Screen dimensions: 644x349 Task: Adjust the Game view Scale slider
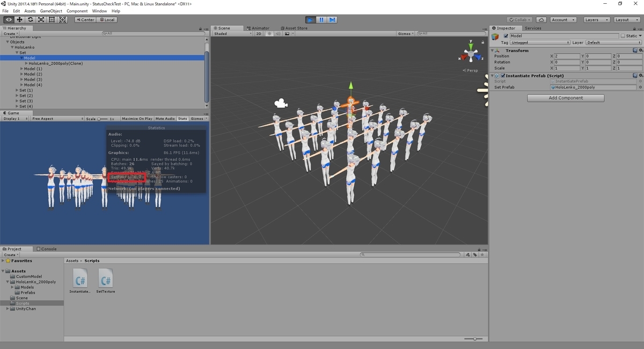coord(102,119)
